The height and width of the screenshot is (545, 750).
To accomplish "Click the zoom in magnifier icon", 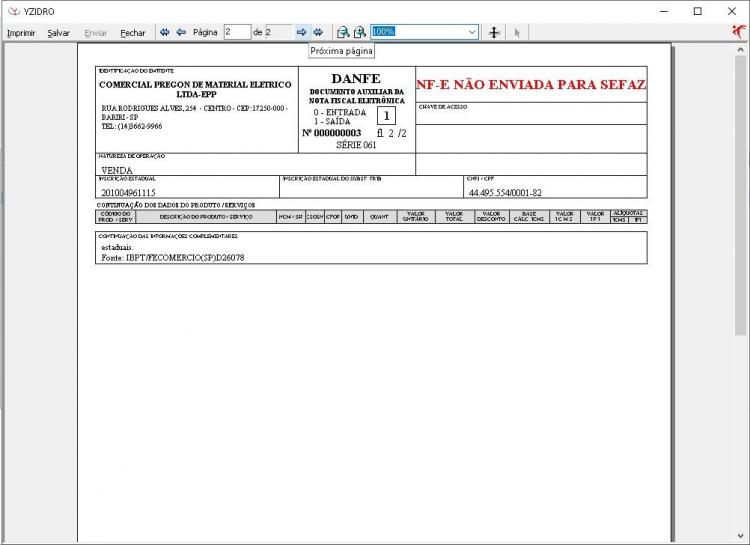I will coord(360,32).
